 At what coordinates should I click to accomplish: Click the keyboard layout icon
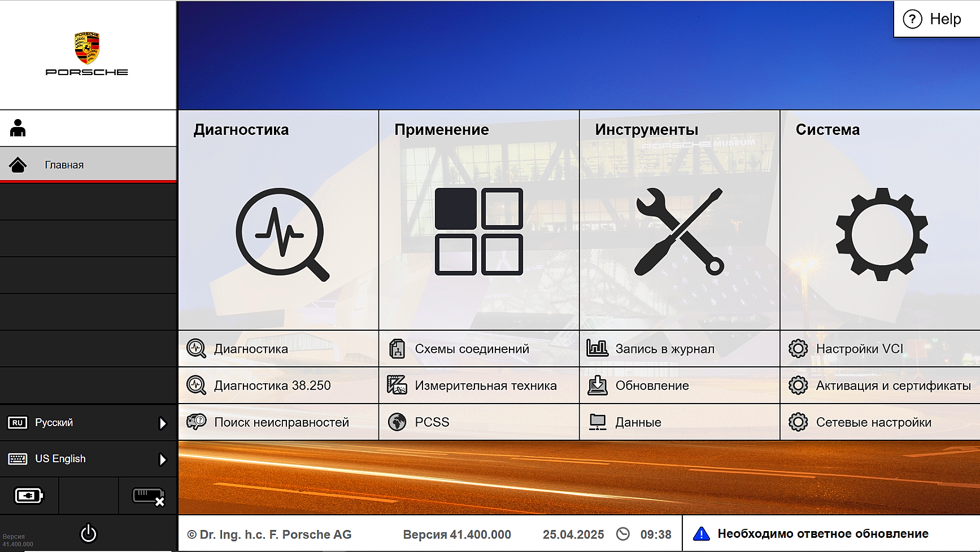pos(18,459)
